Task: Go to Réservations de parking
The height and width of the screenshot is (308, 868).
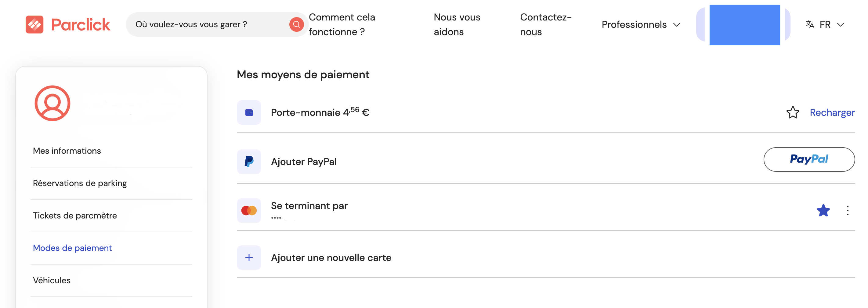Action: (x=80, y=183)
